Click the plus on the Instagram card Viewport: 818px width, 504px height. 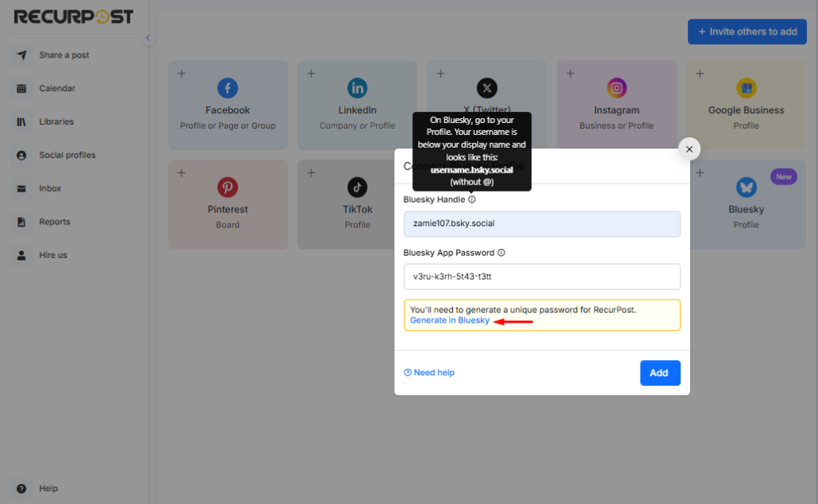click(570, 73)
